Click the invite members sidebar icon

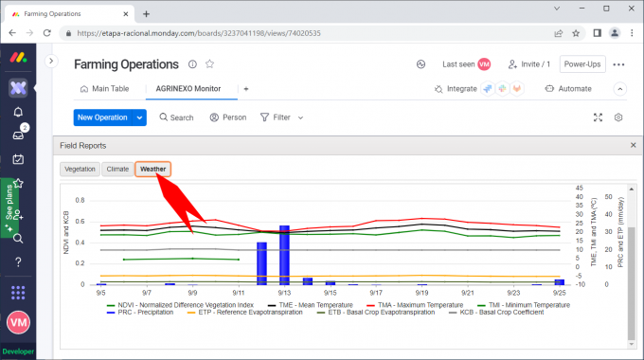point(18,214)
